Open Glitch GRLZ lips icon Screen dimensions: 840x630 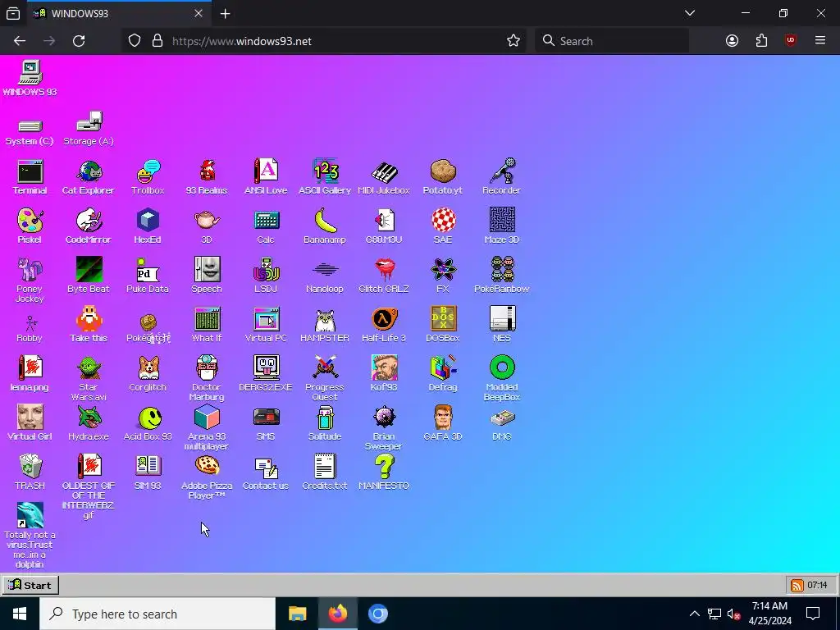(x=384, y=276)
